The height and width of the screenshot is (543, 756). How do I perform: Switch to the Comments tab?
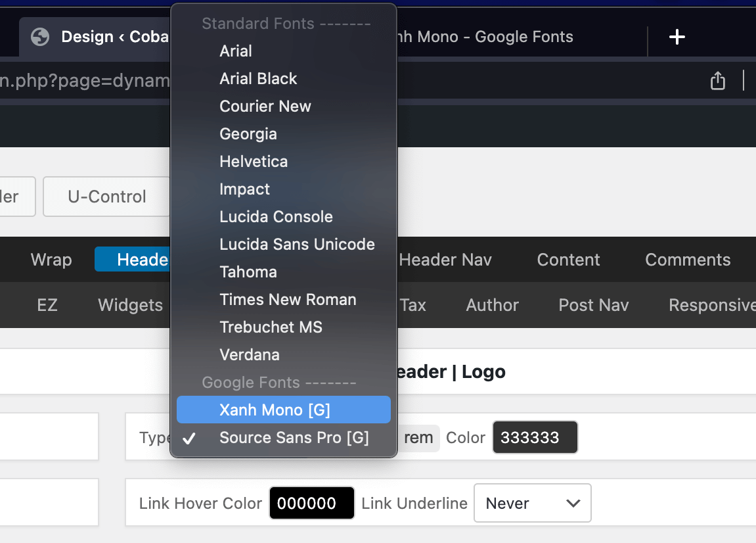tap(688, 260)
